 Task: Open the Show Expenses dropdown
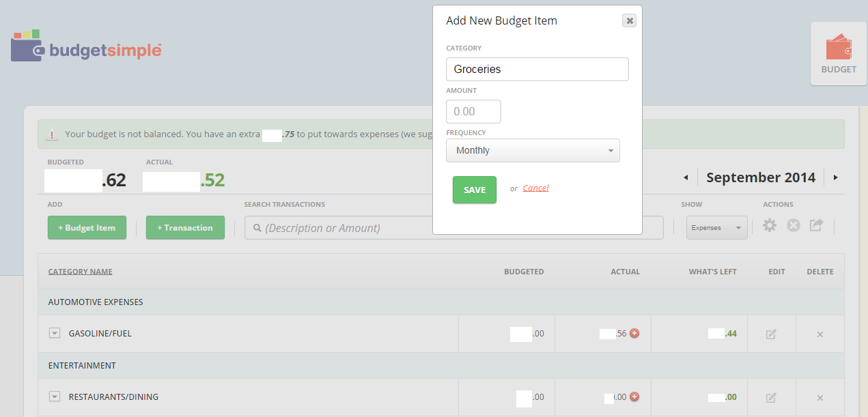click(x=716, y=228)
